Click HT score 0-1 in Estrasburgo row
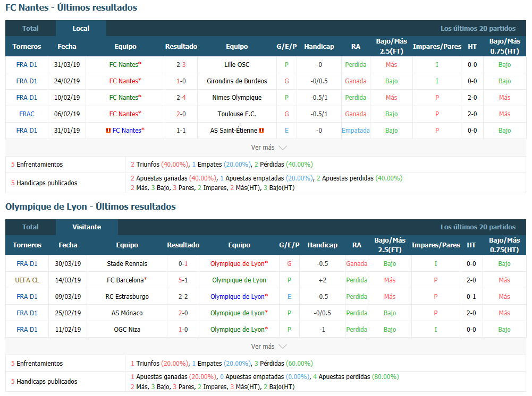 471,296
